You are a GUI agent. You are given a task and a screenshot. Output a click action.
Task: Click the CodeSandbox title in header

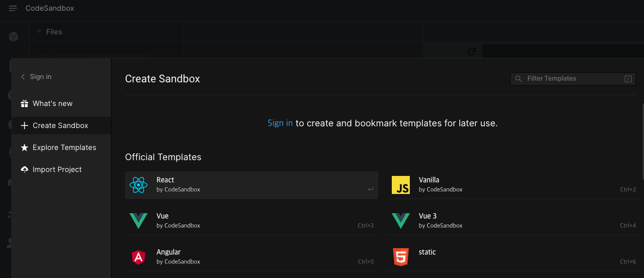click(50, 8)
